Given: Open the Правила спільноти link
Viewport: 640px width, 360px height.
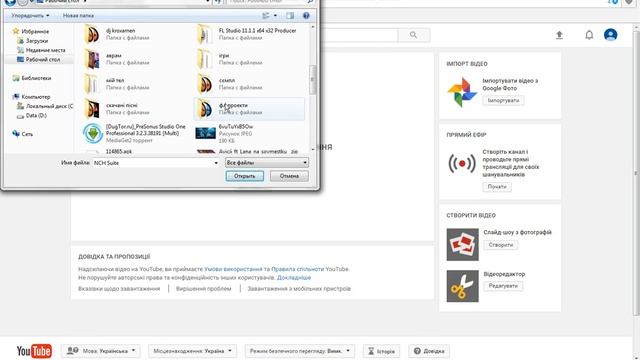Looking at the screenshot, I should click(298, 269).
